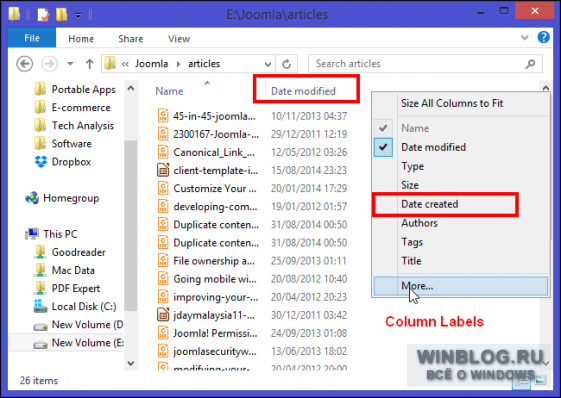Open the More... column chooser entry
This screenshot has width=561, height=398.
coord(461,286)
